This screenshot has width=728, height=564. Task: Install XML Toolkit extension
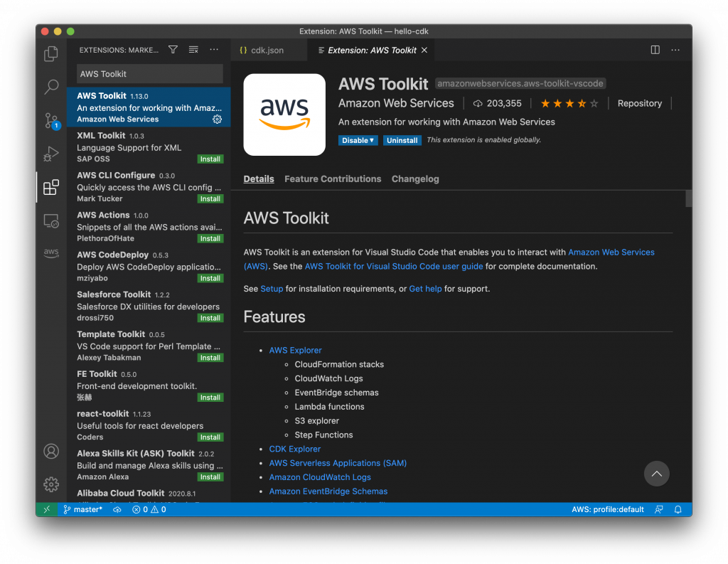pos(210,159)
